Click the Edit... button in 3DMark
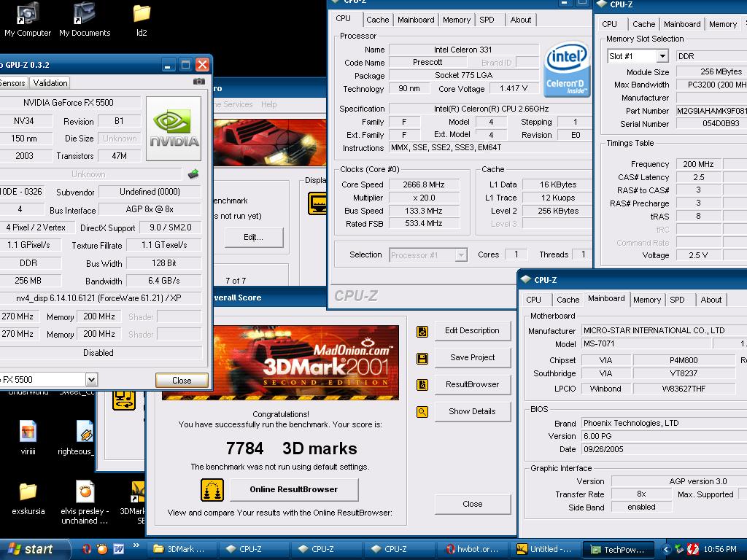 pos(253,237)
